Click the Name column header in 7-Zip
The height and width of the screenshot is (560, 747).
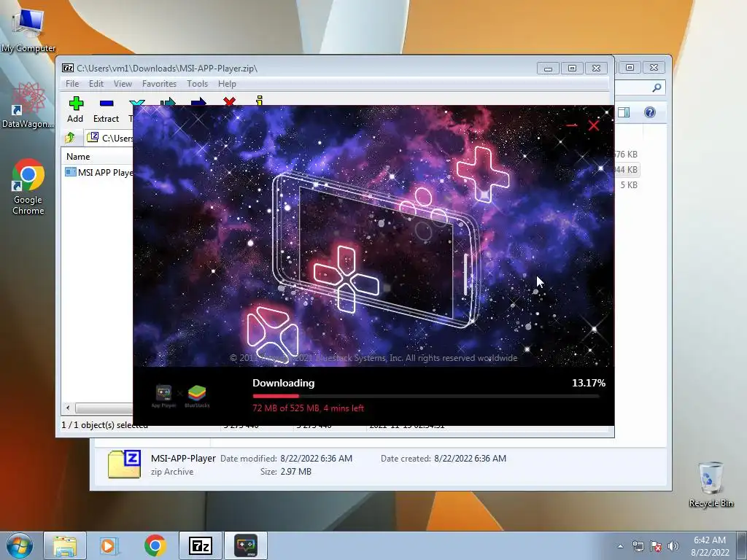point(78,157)
